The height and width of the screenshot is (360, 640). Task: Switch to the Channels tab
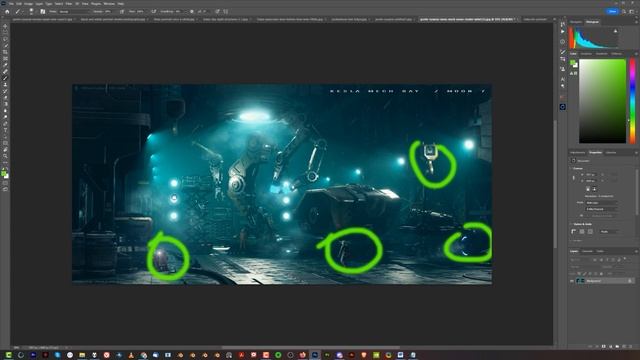coord(587,251)
